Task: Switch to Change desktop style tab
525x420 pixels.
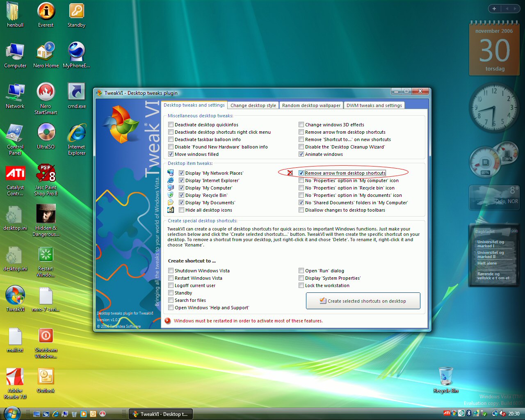Action: 253,105
